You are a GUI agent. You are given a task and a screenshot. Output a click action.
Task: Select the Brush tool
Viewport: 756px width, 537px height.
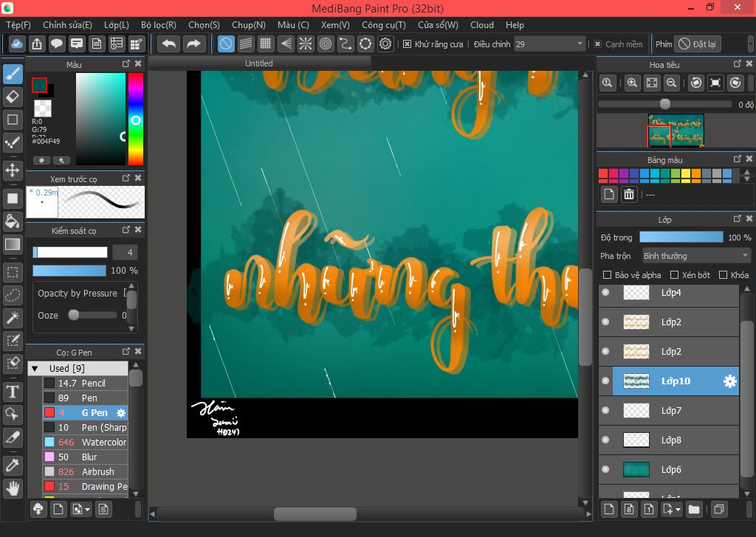(x=13, y=75)
